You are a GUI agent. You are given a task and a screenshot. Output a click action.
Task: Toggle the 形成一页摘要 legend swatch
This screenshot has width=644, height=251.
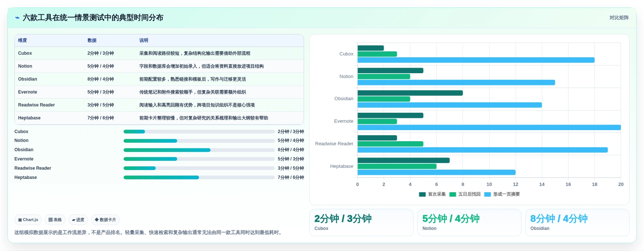(488, 194)
